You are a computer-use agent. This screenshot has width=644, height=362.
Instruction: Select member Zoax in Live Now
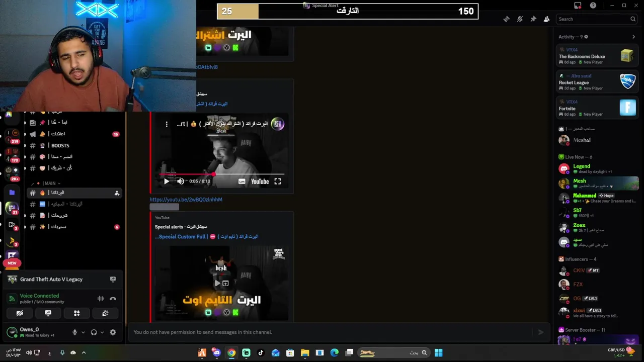tap(597, 228)
